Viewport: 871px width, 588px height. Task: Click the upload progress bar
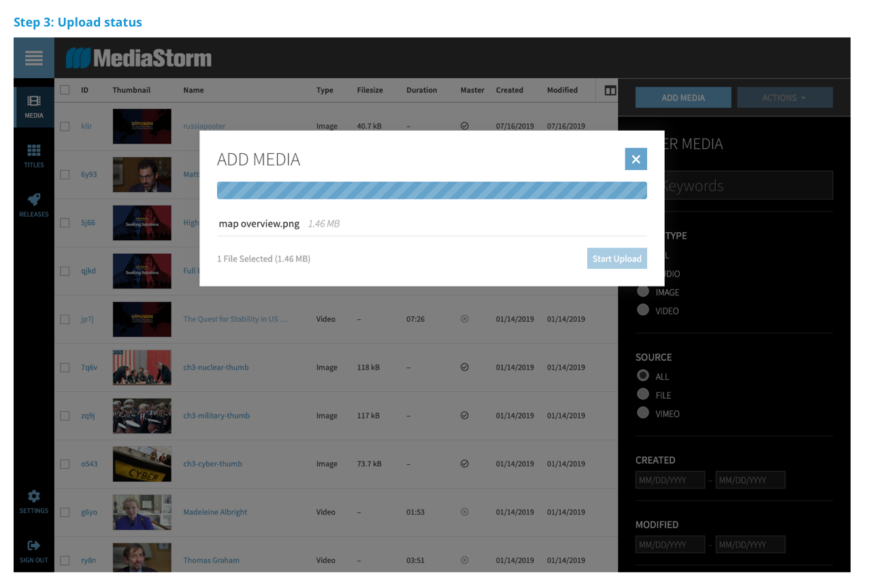coord(431,191)
